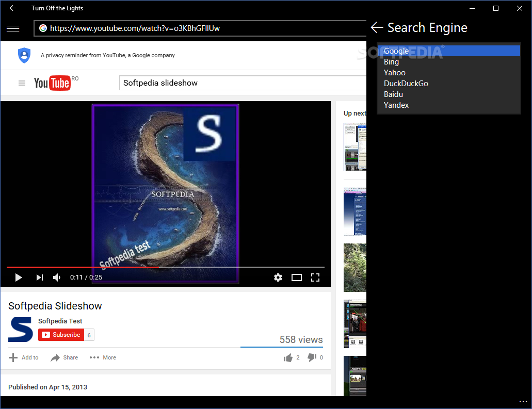Click the Softpedia Slideshow video title
The height and width of the screenshot is (409, 532).
coord(55,306)
